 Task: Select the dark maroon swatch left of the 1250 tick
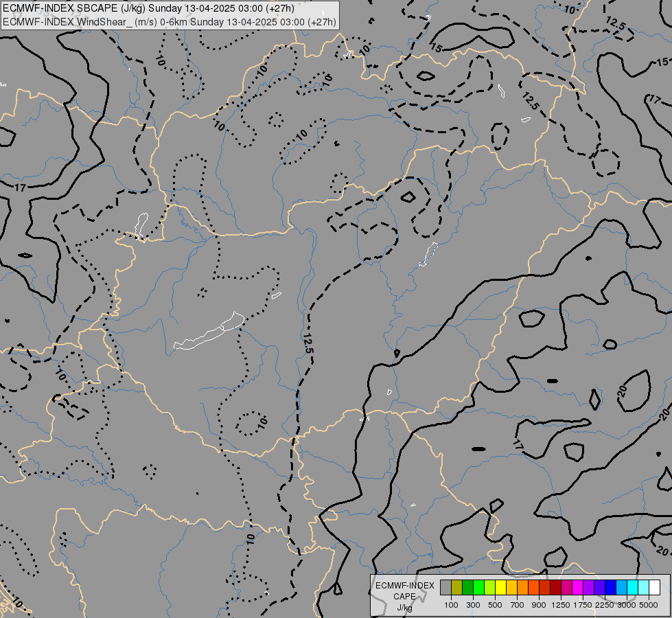(x=555, y=588)
